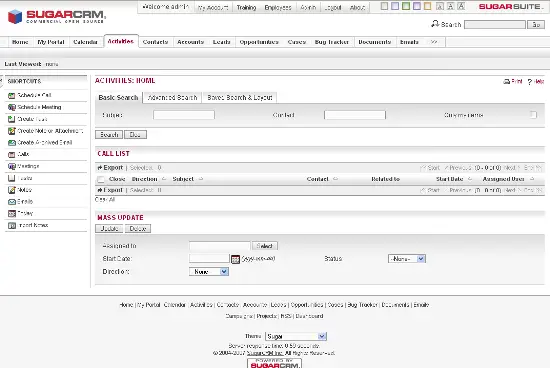Click the Subject search input field

[x=184, y=115]
